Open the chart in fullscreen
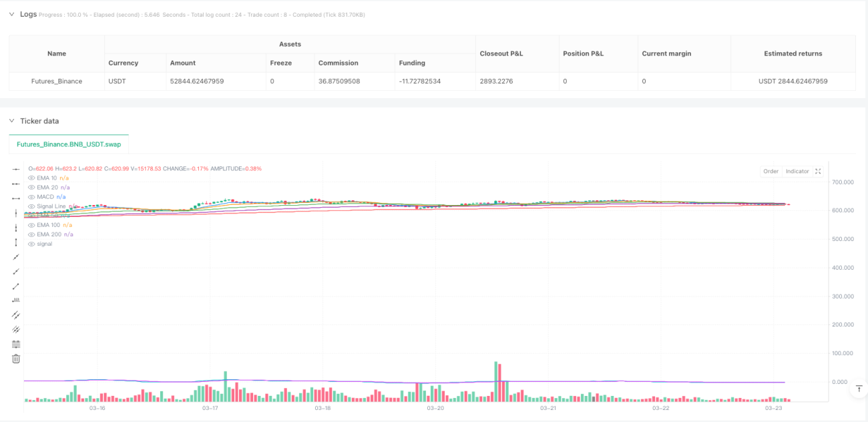The height and width of the screenshot is (422, 868). pyautogui.click(x=819, y=172)
